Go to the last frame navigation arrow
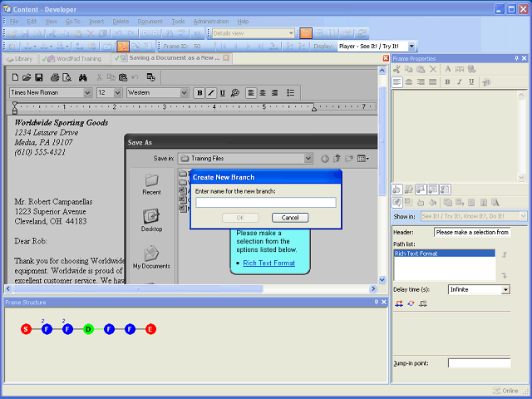The width and height of the screenshot is (532, 399). click(260, 47)
